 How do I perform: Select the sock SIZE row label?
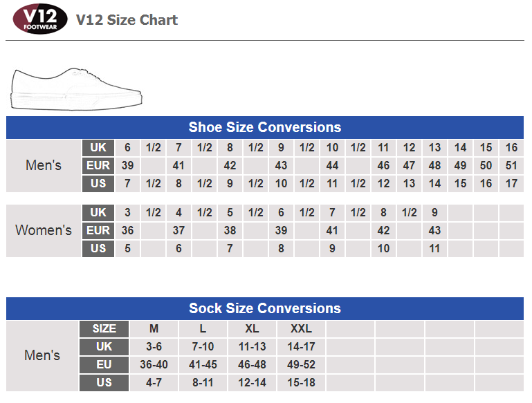(x=104, y=329)
